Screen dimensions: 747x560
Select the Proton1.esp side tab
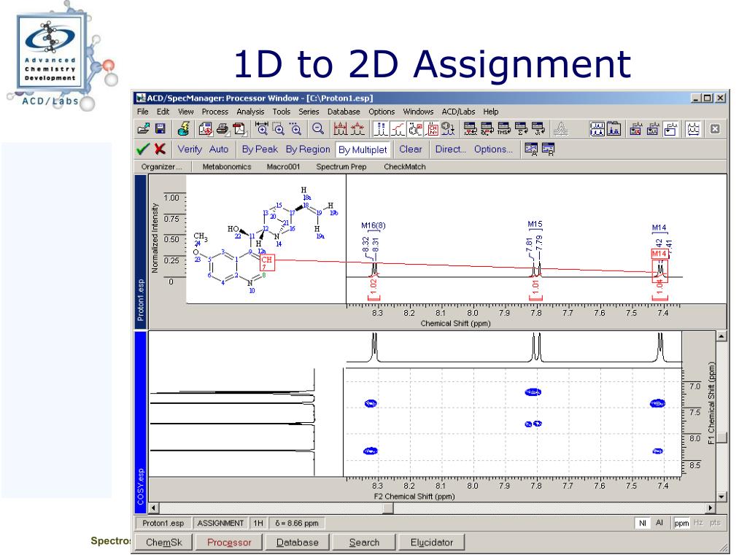[x=141, y=252]
